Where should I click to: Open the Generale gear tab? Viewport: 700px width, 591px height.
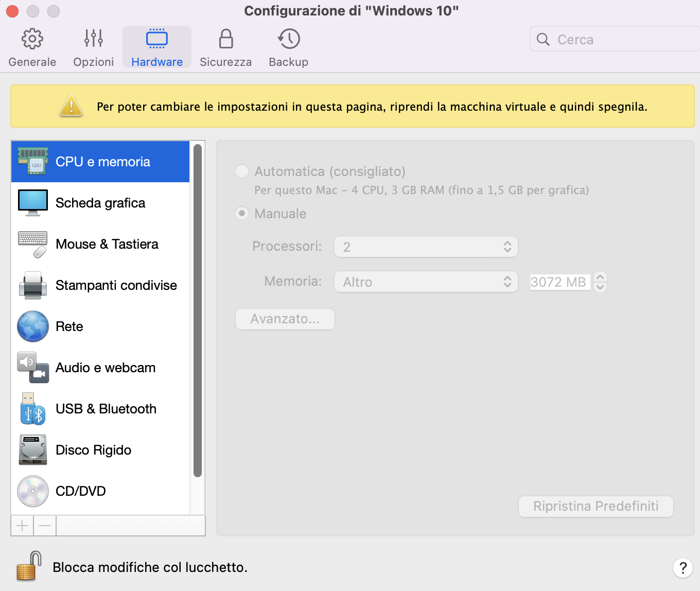point(32,48)
